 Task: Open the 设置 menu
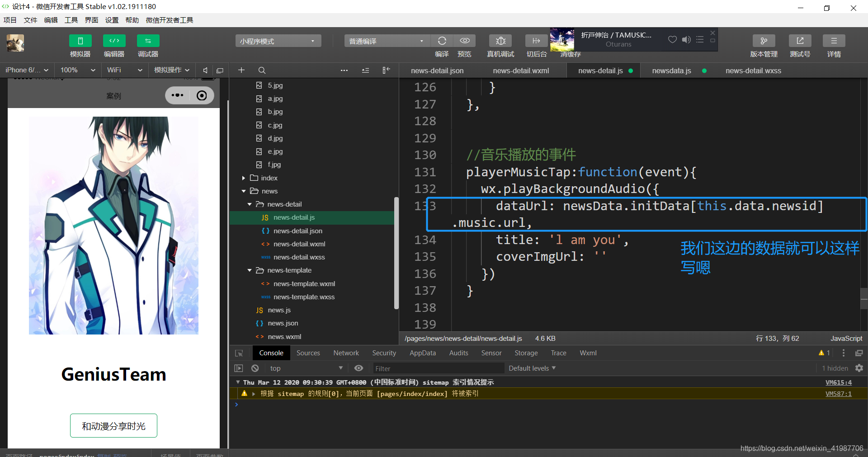pos(112,20)
